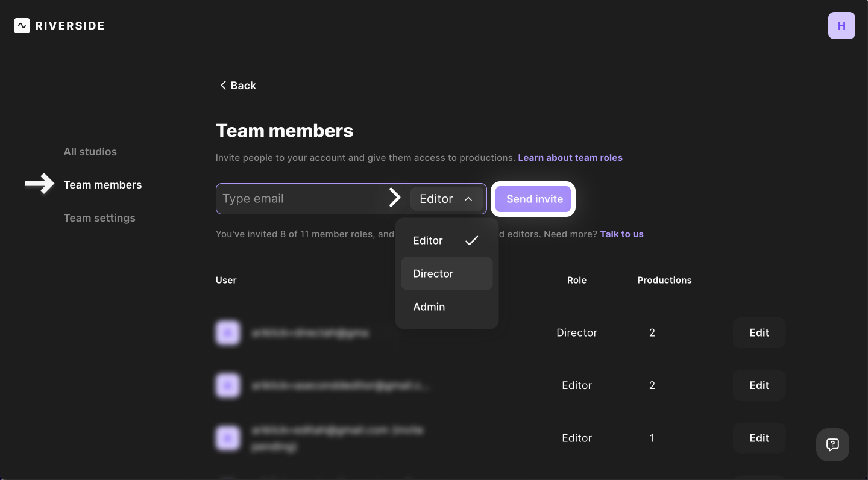Click the Send invite button
Screen dimensions: 868x480
(533, 199)
